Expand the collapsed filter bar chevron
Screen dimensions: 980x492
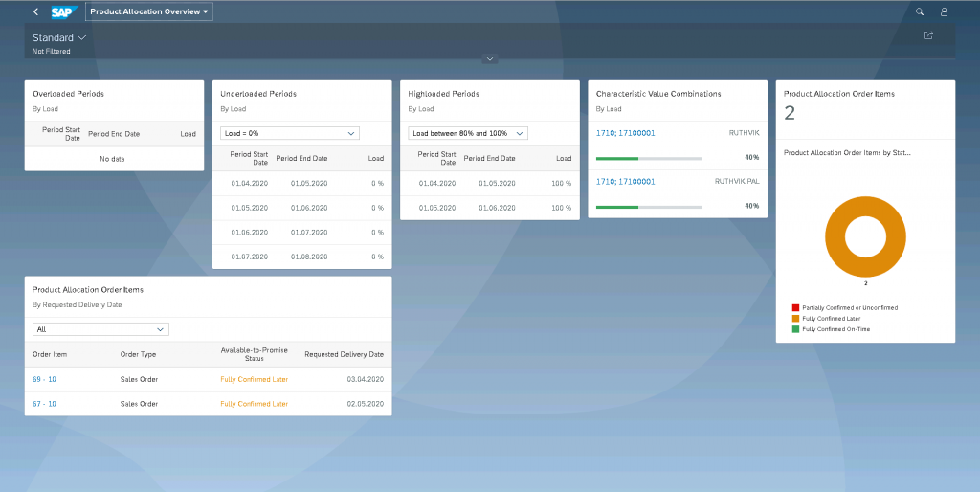point(490,59)
